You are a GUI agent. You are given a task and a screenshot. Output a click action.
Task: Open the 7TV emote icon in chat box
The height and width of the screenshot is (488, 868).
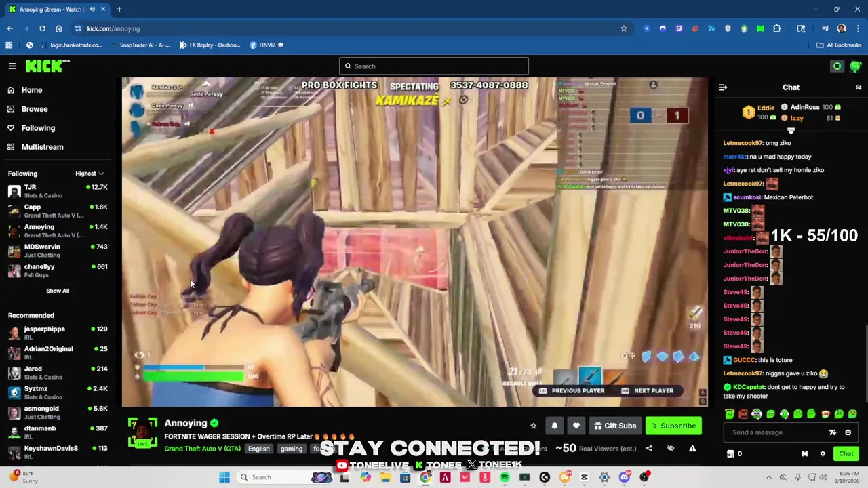click(833, 432)
